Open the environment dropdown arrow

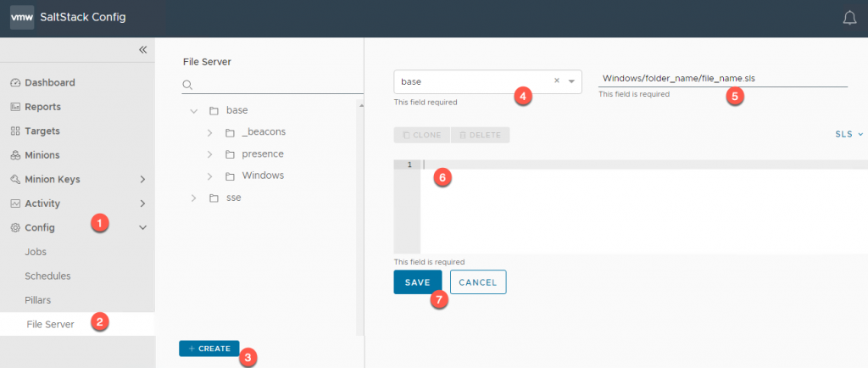point(572,81)
